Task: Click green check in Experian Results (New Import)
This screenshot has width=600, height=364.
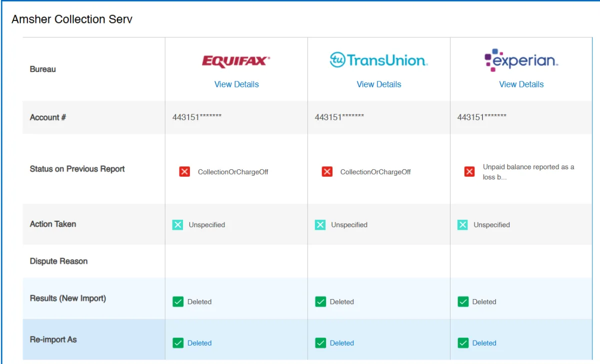Action: (463, 302)
